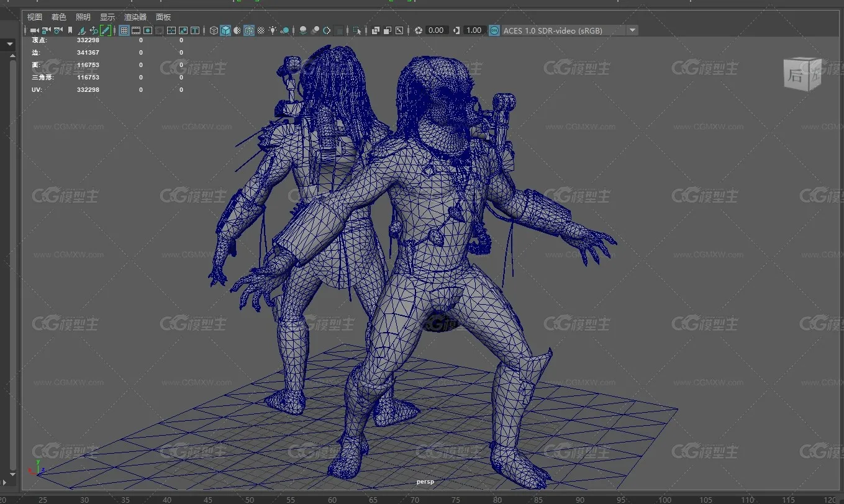Click the Multisample Anti-aliasing icon

pyautogui.click(x=327, y=30)
